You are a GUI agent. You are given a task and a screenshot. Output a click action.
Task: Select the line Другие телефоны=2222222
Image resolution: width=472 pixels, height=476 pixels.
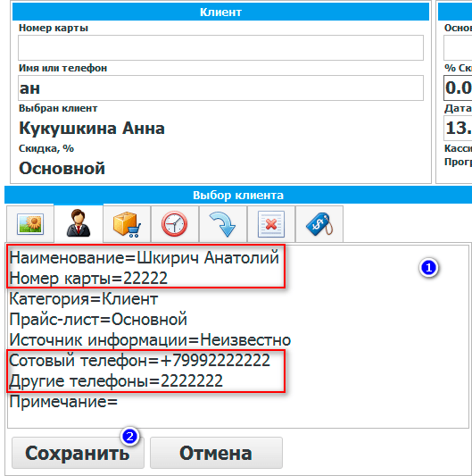[116, 380]
